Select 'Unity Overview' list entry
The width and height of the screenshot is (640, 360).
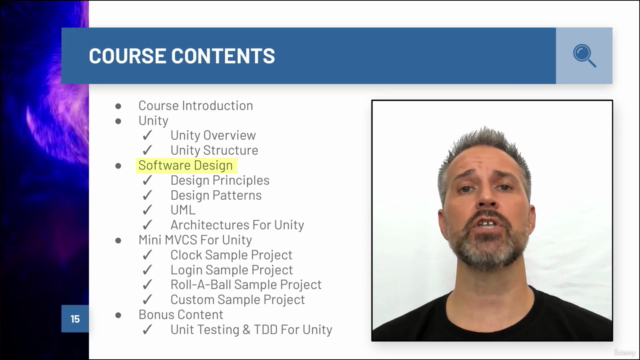pyautogui.click(x=213, y=136)
